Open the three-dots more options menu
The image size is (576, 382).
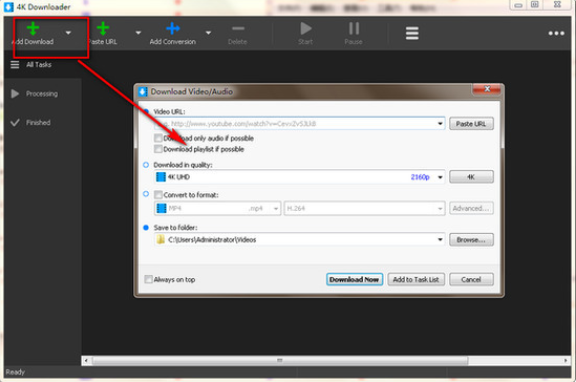pyautogui.click(x=556, y=33)
